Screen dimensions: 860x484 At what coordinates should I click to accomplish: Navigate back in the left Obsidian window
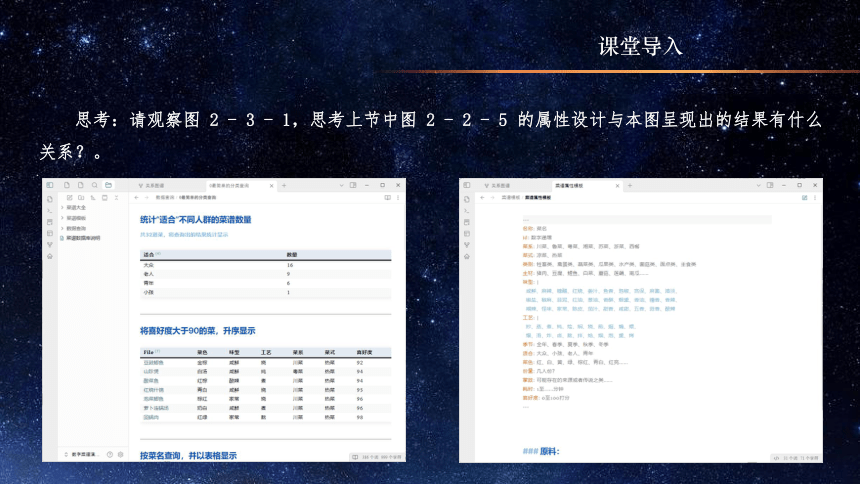pos(137,198)
